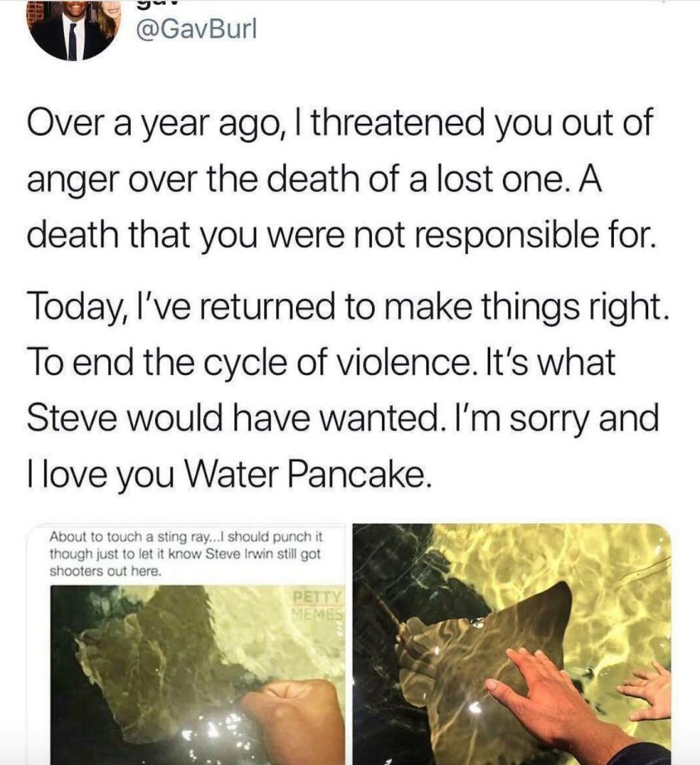Open the profile avatar photo
The width and height of the screenshot is (700, 765).
tap(72, 29)
